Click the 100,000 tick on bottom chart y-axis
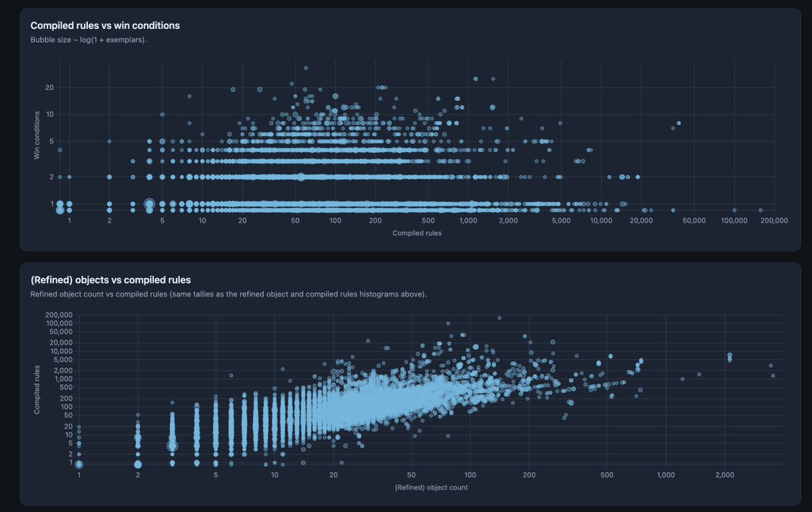812x512 pixels. tap(59, 323)
